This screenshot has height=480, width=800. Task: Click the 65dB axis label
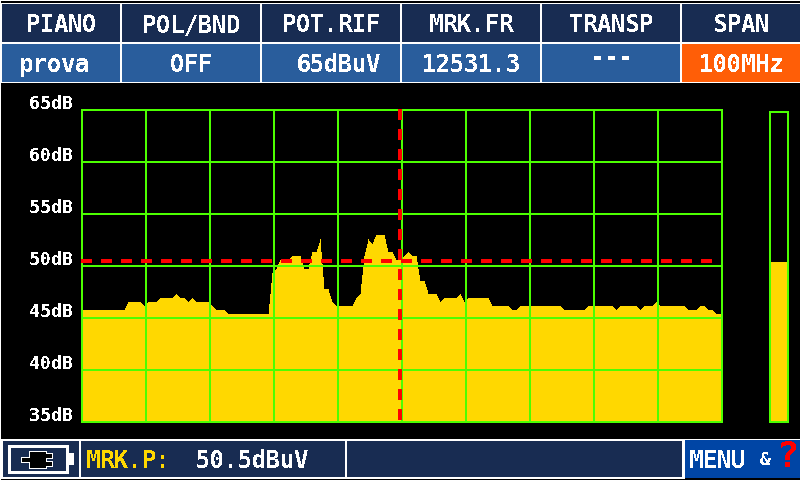pos(51,103)
